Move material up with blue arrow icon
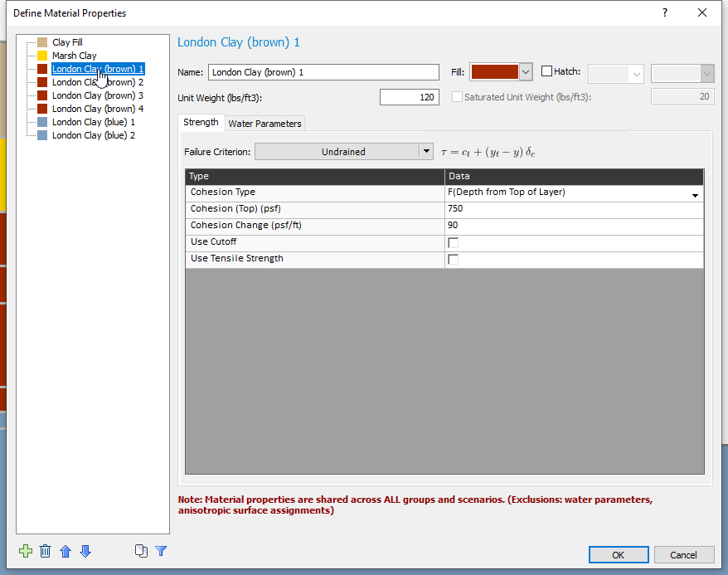Screen dimensions: 728x575 pyautogui.click(x=66, y=551)
